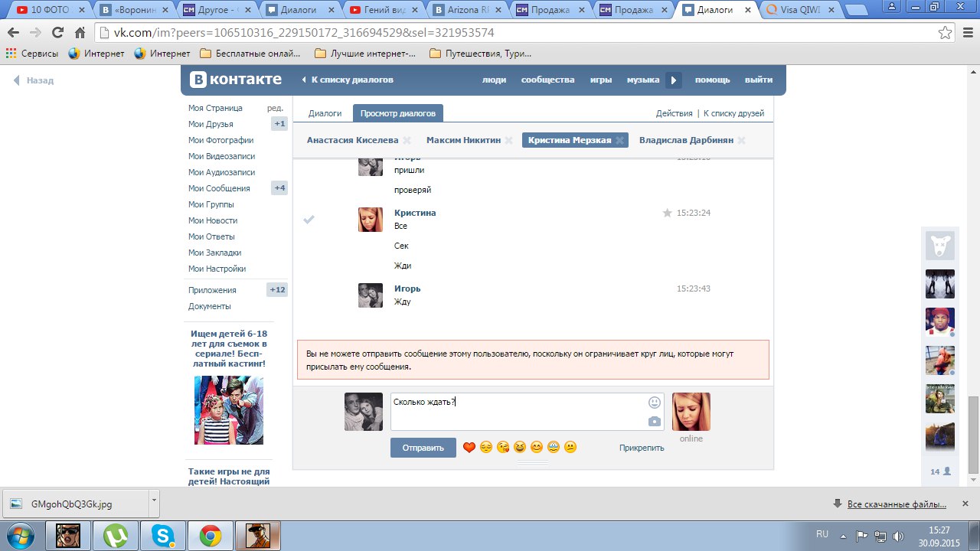Mark Кристина's message as important with star
Viewport: 980px width, 551px height.
(667, 213)
